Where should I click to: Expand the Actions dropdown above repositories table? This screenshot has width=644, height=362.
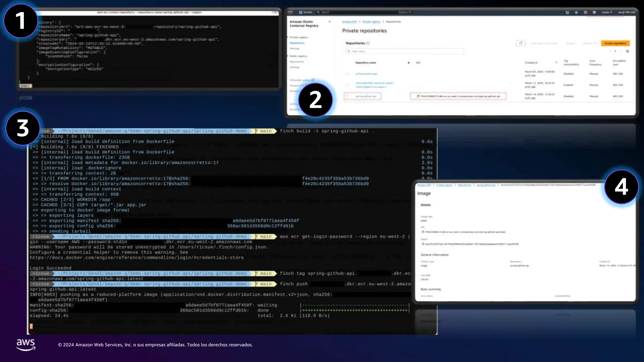tap(589, 43)
